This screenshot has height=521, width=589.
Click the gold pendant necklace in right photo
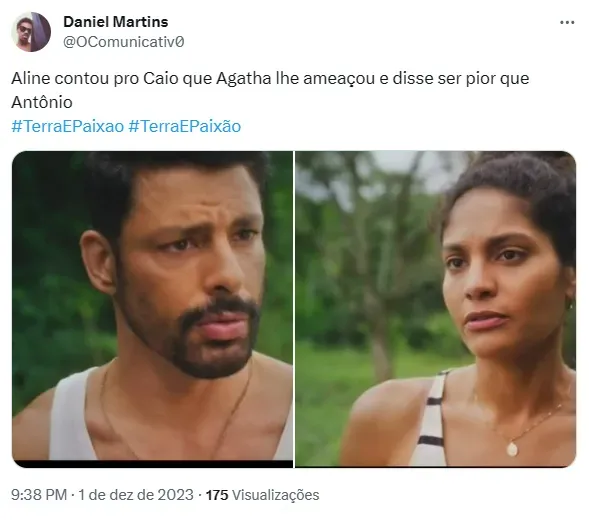point(512,448)
